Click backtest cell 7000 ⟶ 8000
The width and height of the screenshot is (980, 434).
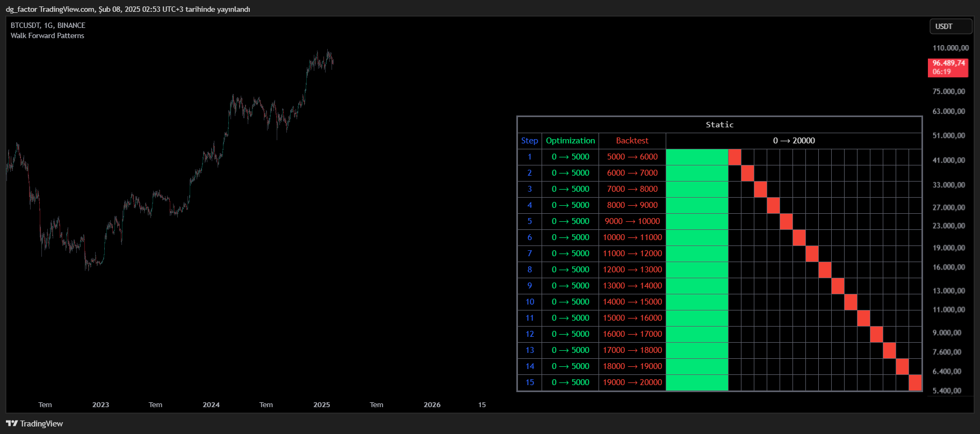click(632, 189)
